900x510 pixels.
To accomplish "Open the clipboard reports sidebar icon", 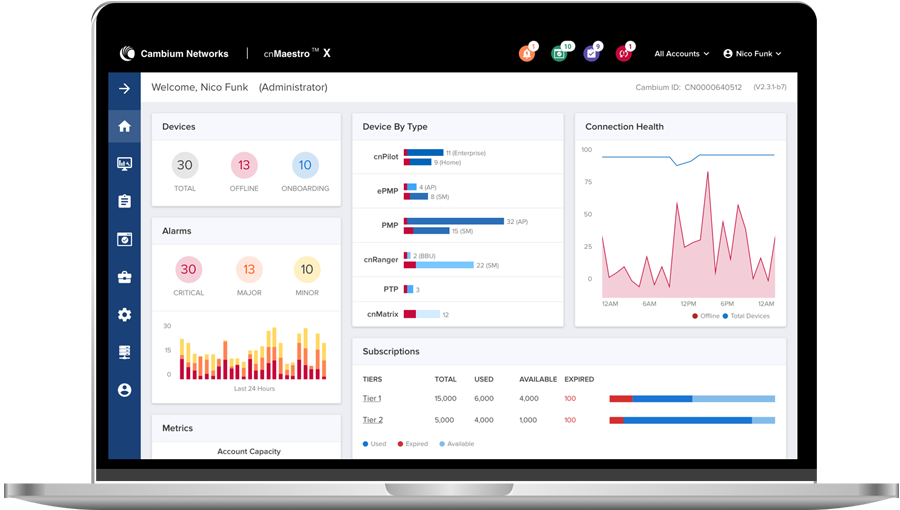I will pyautogui.click(x=124, y=201).
